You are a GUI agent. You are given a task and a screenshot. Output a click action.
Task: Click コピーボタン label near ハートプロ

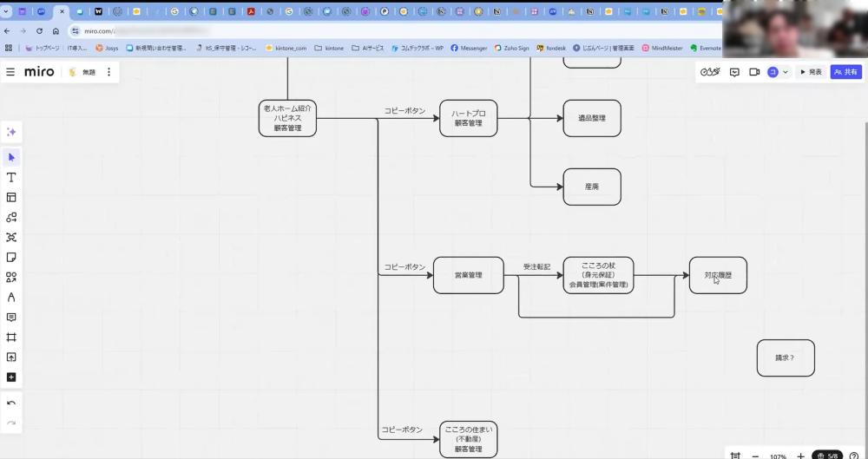[x=404, y=111]
